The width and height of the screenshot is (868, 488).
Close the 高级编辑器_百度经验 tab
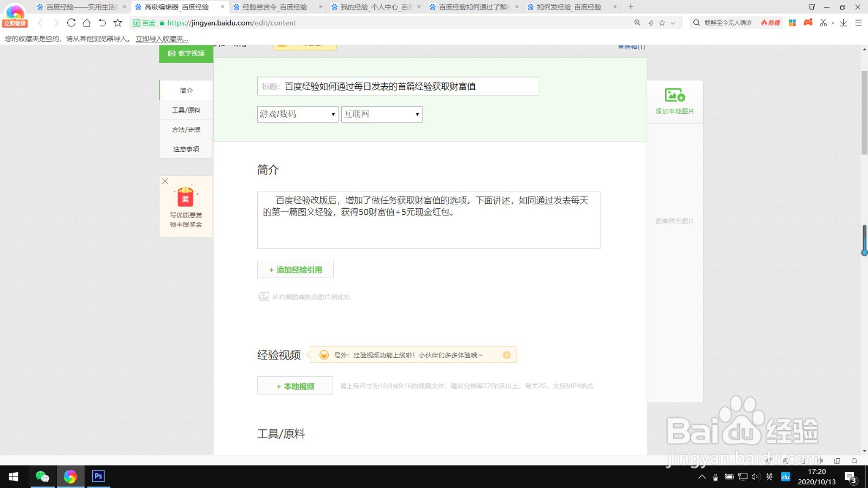(222, 7)
